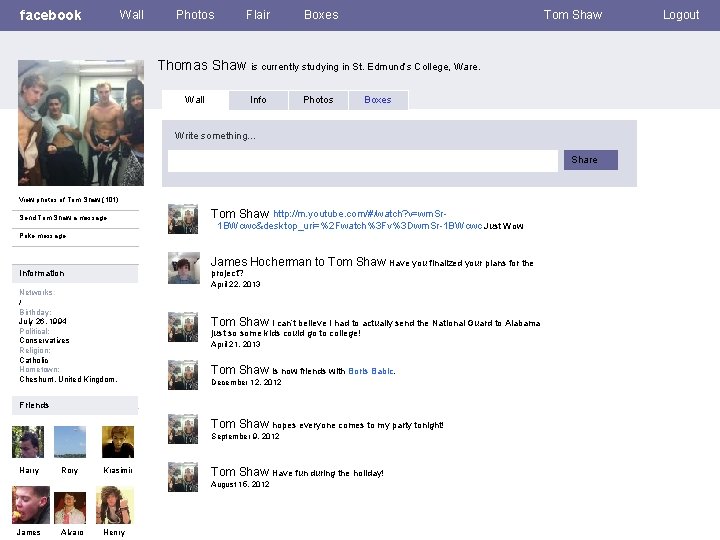Image resolution: width=720 pixels, height=540 pixels.
Task: Open the YouTube link in Tom's post
Action: click(x=349, y=219)
